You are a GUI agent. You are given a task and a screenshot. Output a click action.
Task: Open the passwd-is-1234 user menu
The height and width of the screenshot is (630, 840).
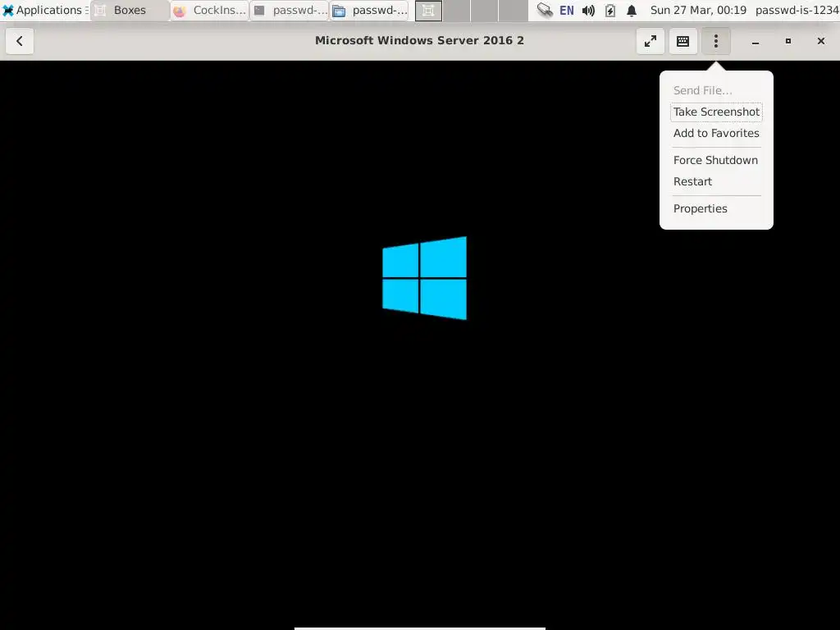pyautogui.click(x=797, y=10)
